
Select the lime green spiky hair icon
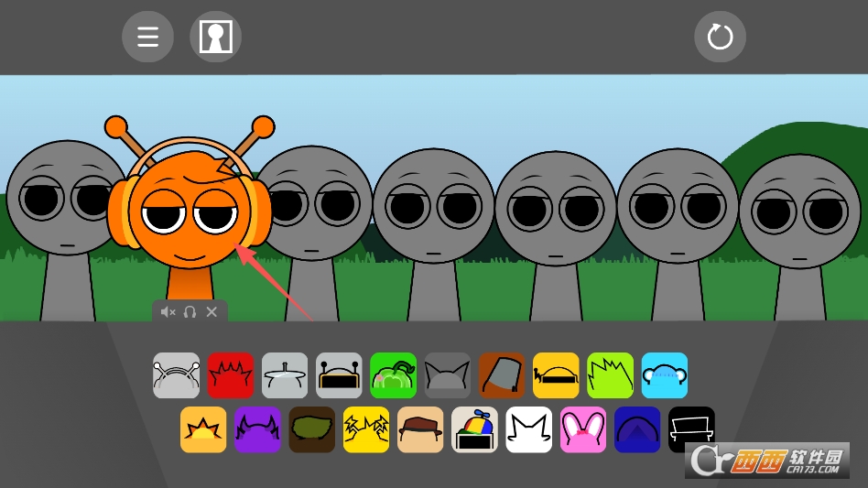pyautogui.click(x=610, y=375)
